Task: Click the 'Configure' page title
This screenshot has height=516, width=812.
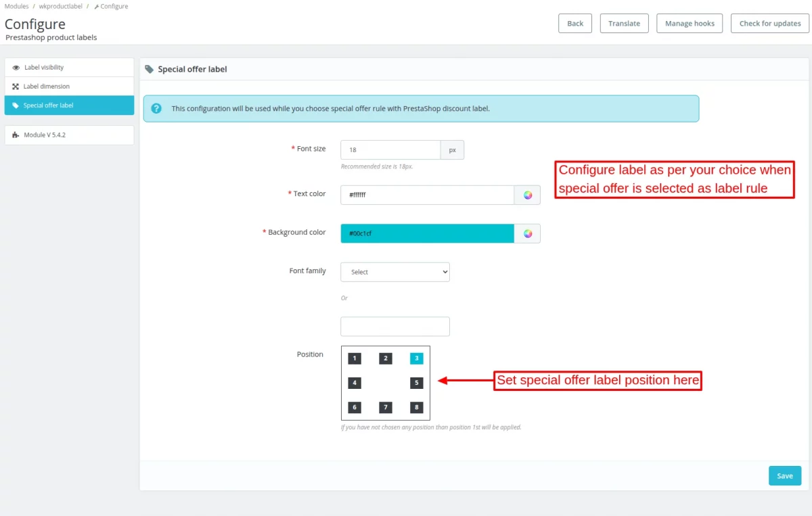Action: coord(35,24)
